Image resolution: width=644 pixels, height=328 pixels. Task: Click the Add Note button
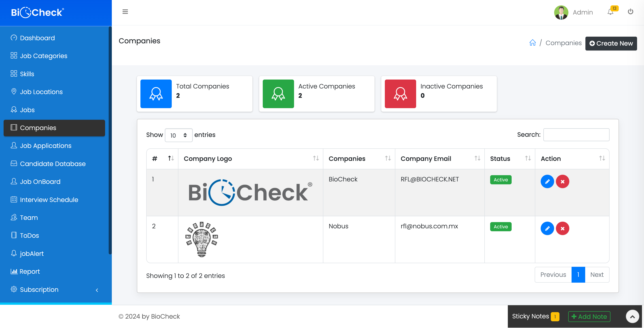589,317
